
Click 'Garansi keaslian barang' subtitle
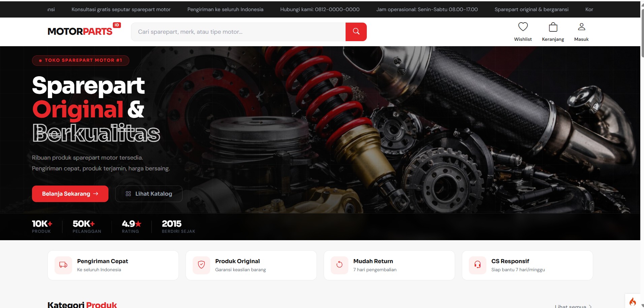coord(240,270)
